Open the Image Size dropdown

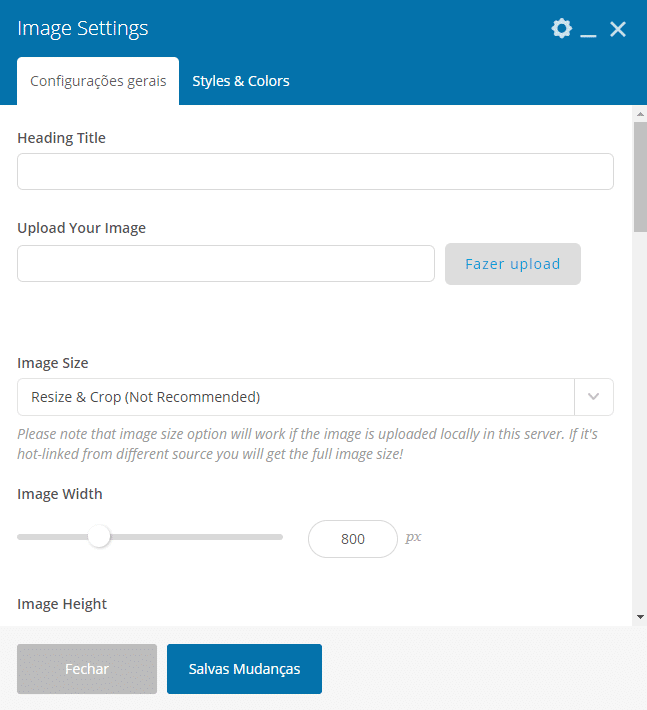coord(316,397)
